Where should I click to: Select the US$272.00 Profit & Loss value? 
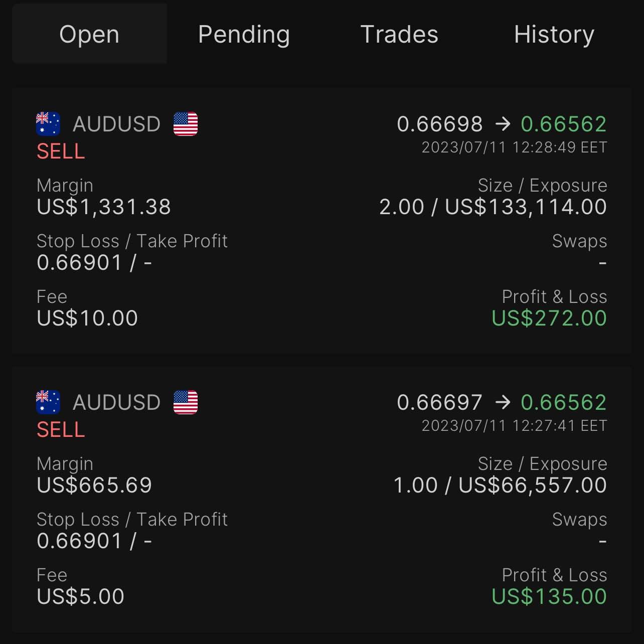coord(549,318)
